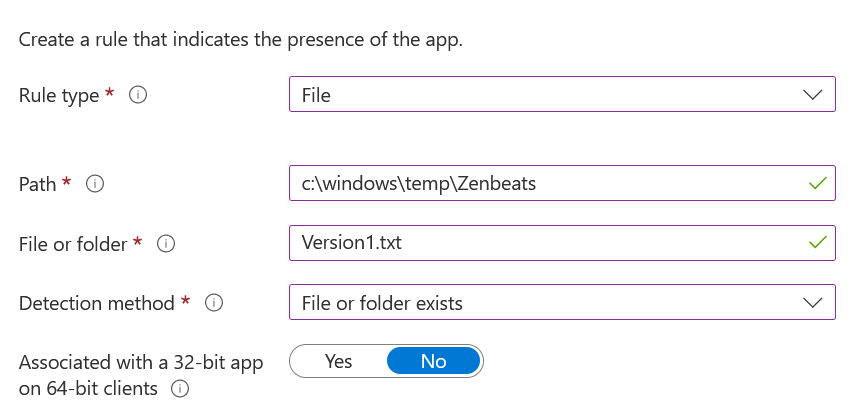Expand the Rule type dropdown chevron
Viewport: 851px width, 419px height.
point(812,96)
